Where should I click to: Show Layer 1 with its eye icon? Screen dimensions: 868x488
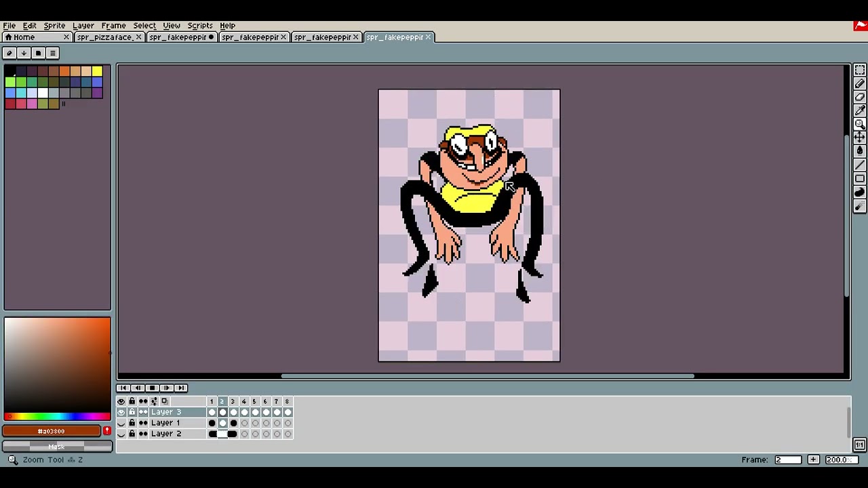pyautogui.click(x=121, y=423)
